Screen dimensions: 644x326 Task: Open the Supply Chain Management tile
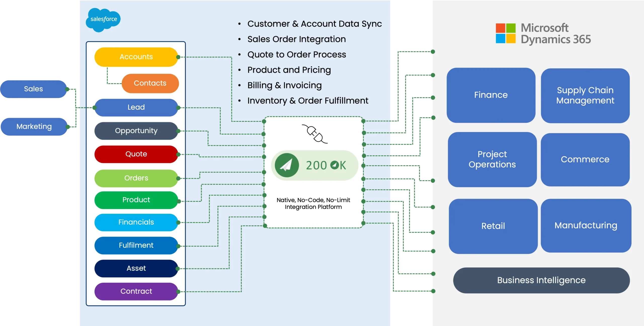[585, 96]
